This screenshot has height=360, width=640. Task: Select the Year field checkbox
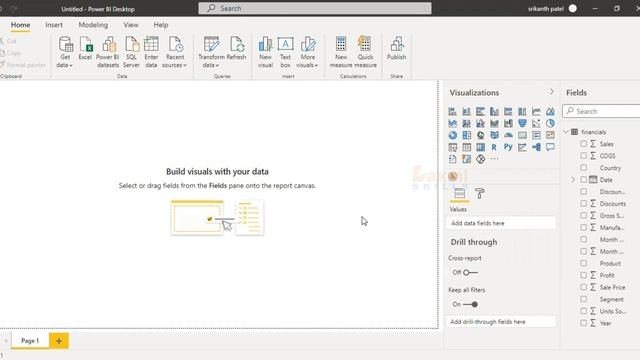(x=584, y=323)
